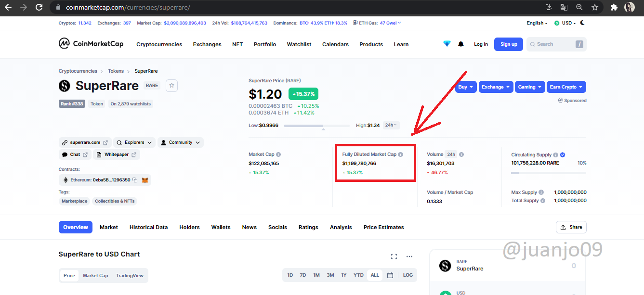
Task: Click the Share button
Action: [571, 227]
